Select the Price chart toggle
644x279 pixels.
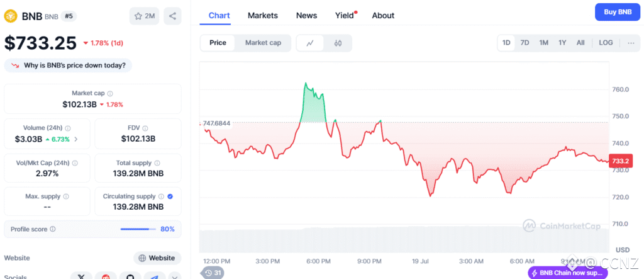click(x=218, y=43)
